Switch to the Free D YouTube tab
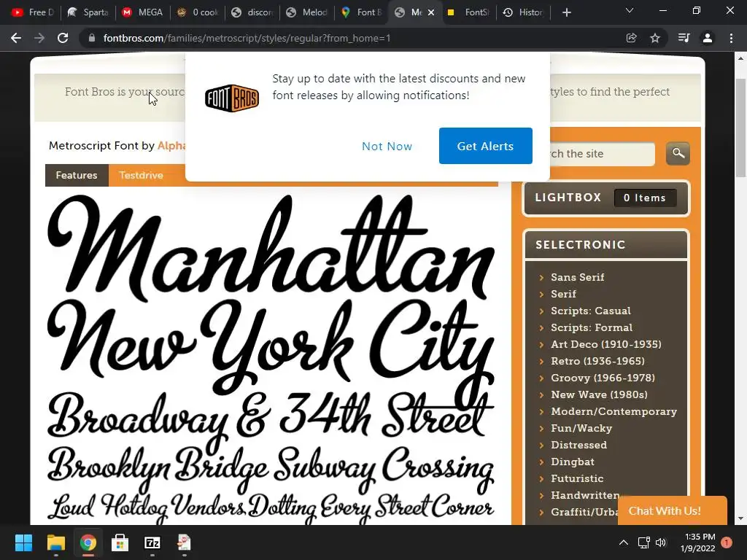This screenshot has height=560, width=747. click(32, 12)
